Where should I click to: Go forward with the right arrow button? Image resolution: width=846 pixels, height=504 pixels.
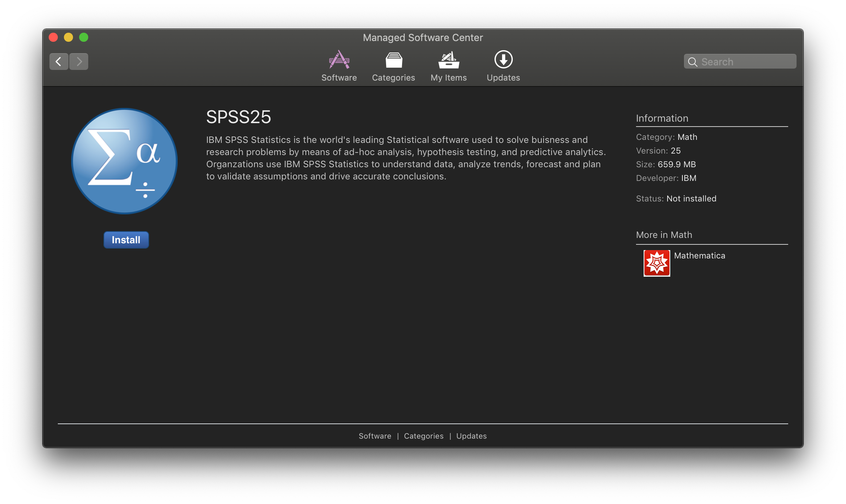tap(79, 62)
